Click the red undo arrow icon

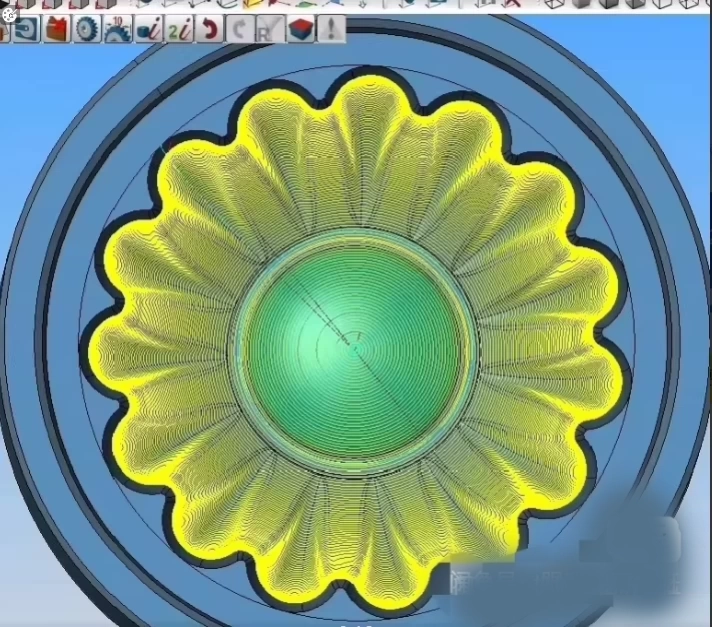click(209, 29)
